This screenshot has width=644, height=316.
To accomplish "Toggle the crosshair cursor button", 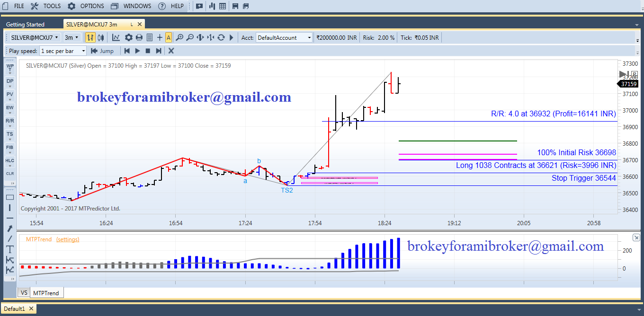I will tap(160, 37).
